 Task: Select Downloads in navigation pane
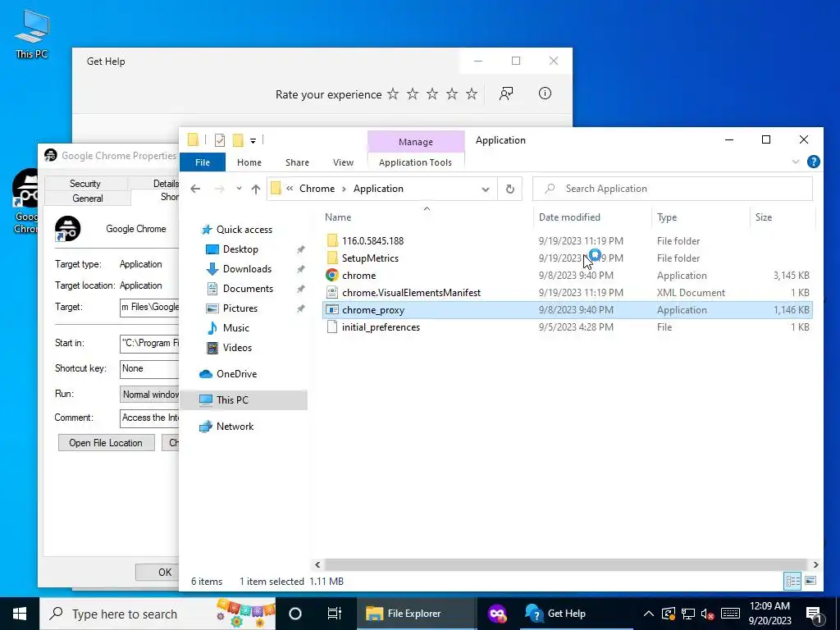(x=247, y=269)
